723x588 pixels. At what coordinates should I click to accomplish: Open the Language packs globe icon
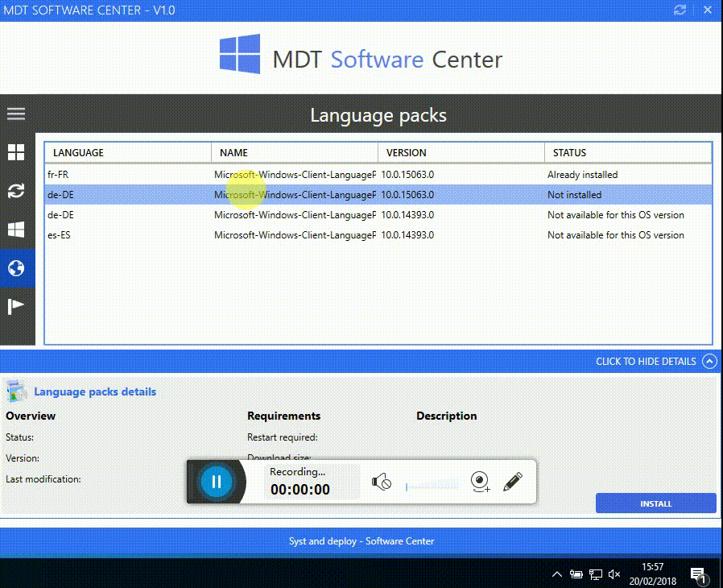pos(16,268)
